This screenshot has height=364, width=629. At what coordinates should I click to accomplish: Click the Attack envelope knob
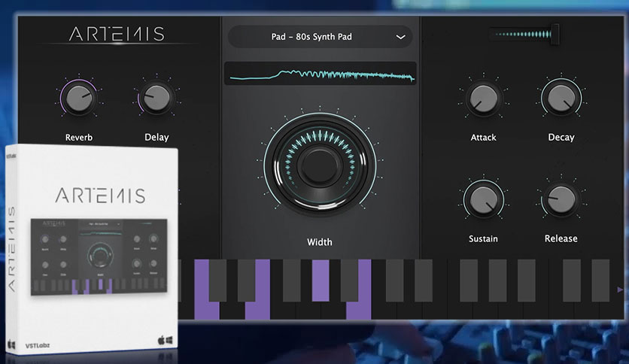483,99
